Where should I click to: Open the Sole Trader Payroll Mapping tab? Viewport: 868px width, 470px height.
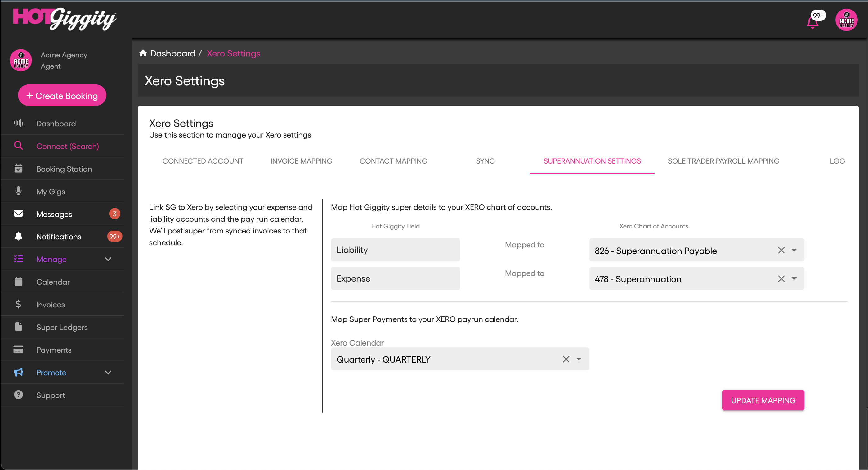[x=723, y=161]
